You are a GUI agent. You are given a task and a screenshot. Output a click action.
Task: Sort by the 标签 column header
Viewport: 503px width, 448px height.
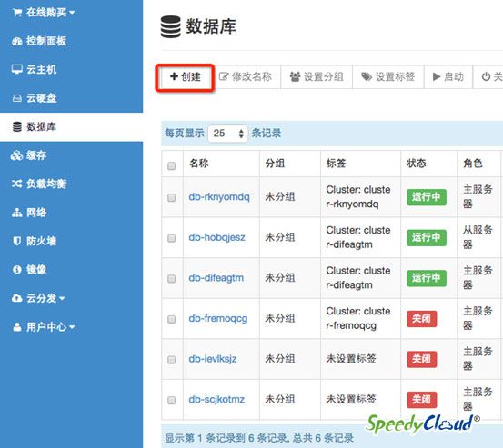336,164
